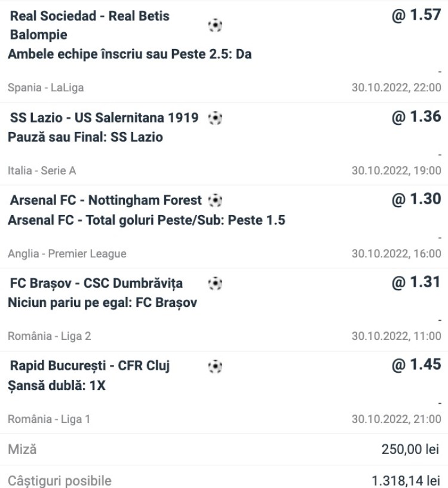Click the Câștiguri posibile value 1.318,14 lei

click(406, 480)
